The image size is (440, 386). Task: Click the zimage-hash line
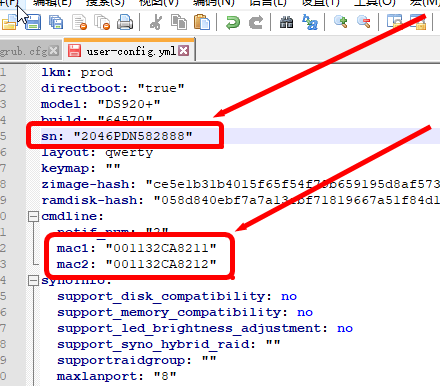point(240,184)
